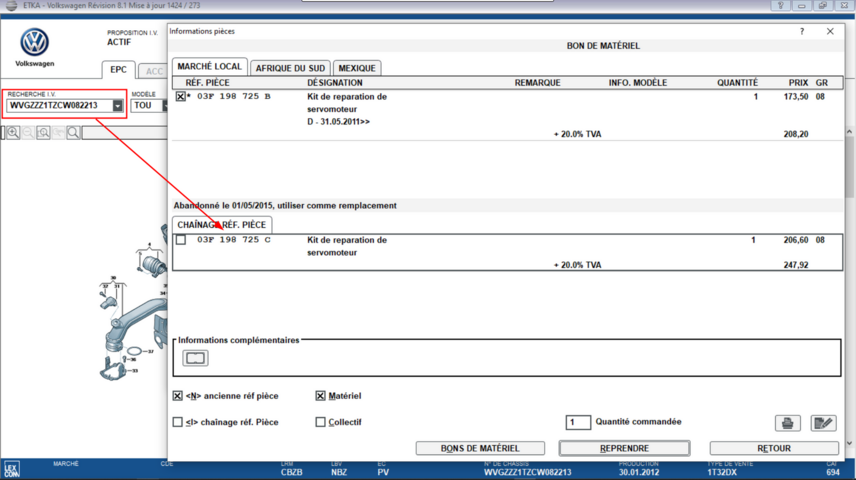Click type de vente 1T32DX in status bar
The height and width of the screenshot is (480, 856).
pyautogui.click(x=722, y=472)
